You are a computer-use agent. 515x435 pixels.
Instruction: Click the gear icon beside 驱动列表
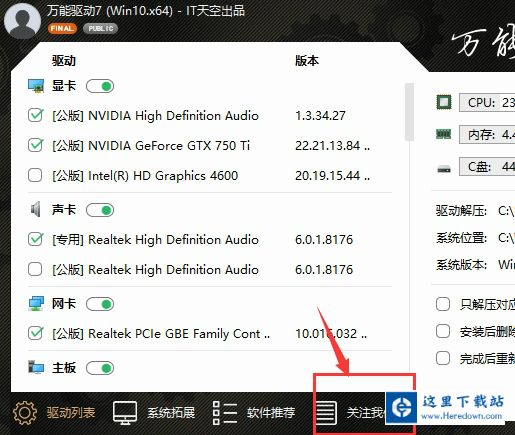coord(24,413)
